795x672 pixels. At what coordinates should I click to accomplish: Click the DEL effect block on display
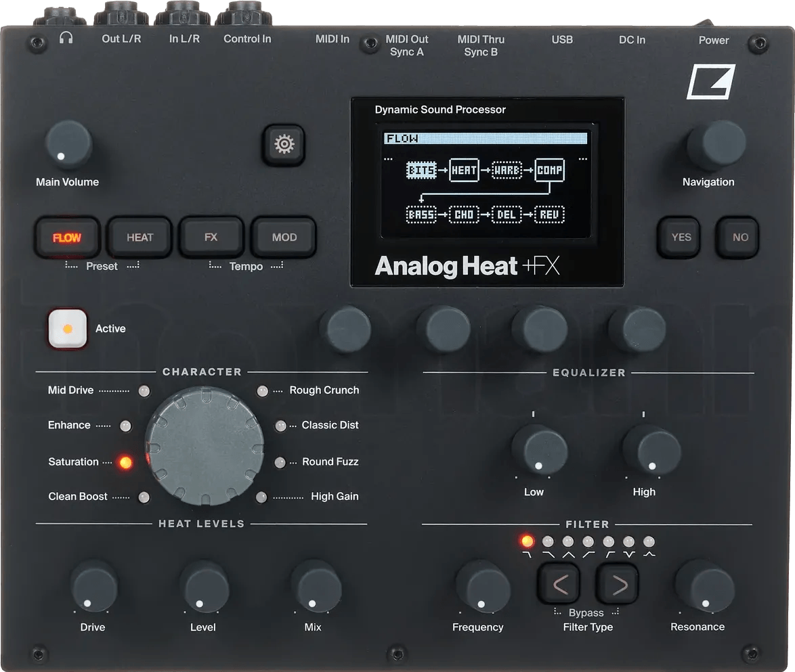[x=507, y=215]
